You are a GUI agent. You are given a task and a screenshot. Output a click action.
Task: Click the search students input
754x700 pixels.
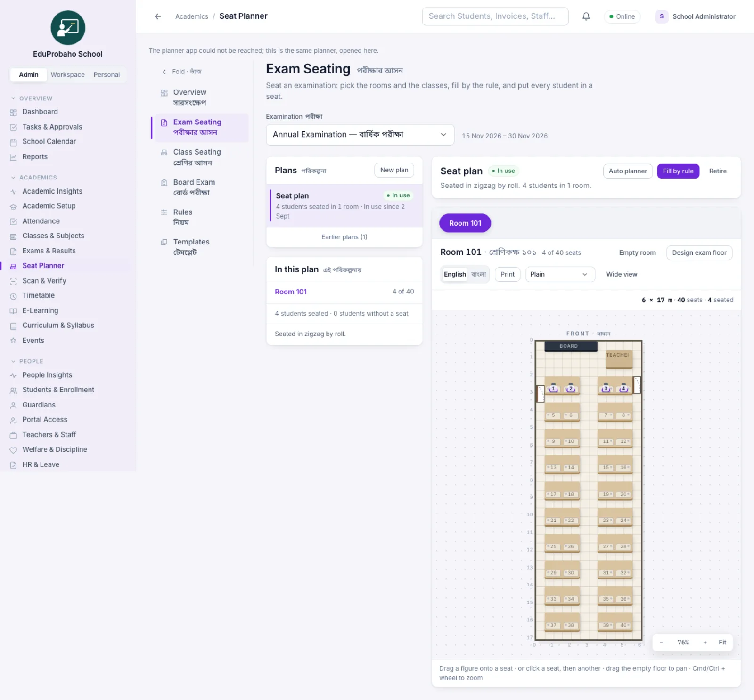pos(495,16)
